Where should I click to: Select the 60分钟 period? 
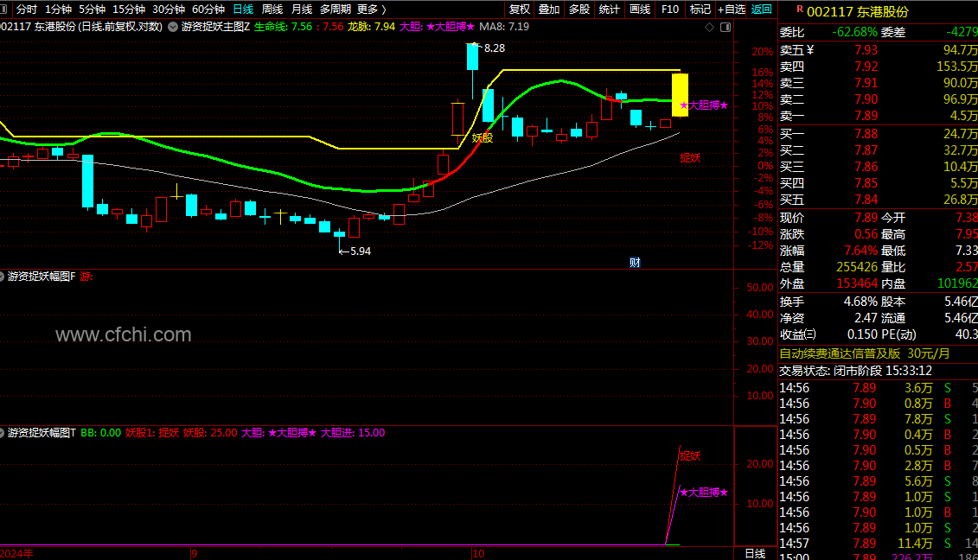(x=208, y=10)
